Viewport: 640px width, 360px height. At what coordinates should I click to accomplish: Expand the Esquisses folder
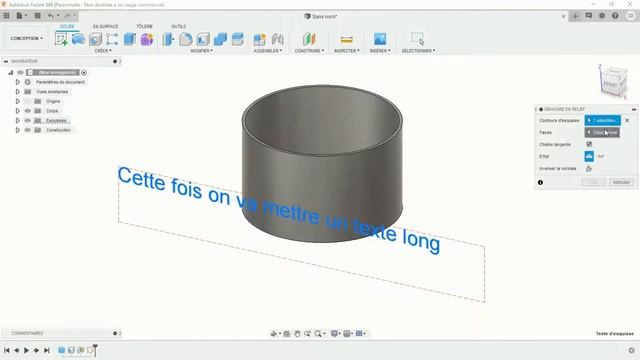tap(18, 120)
